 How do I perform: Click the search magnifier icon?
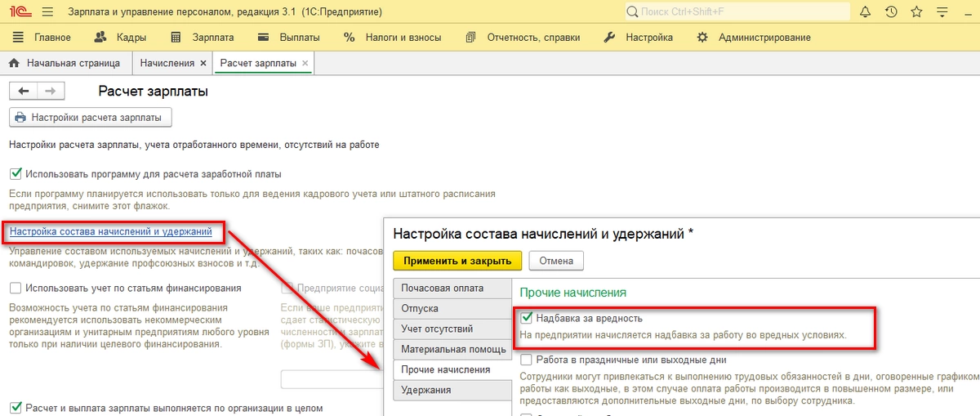click(633, 12)
